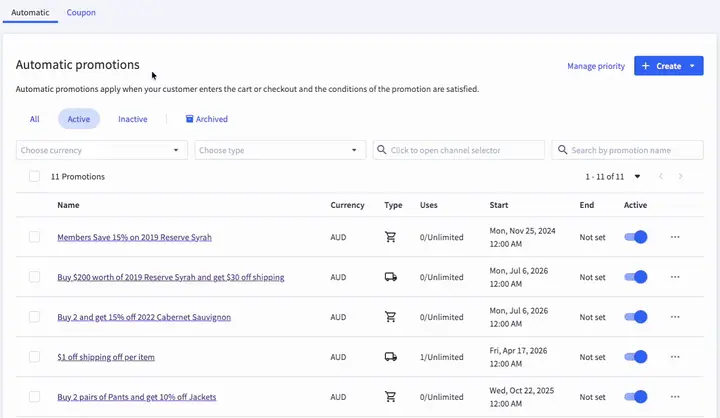720x418 pixels.
Task: Check Buy 2 pairs of Pants row
Action: [x=34, y=397]
